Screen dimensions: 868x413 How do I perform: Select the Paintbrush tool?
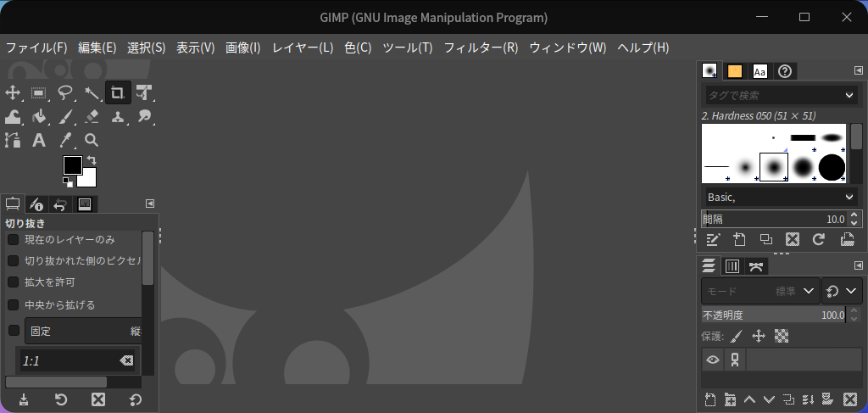[65, 117]
